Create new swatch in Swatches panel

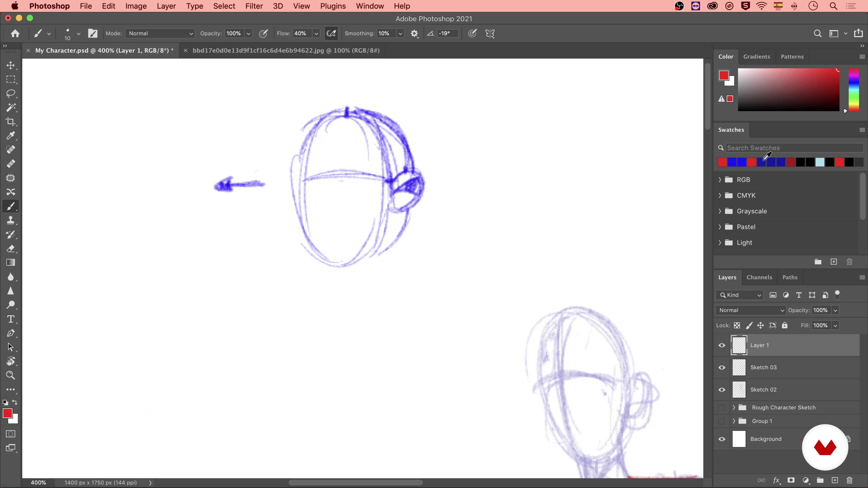[x=834, y=262]
